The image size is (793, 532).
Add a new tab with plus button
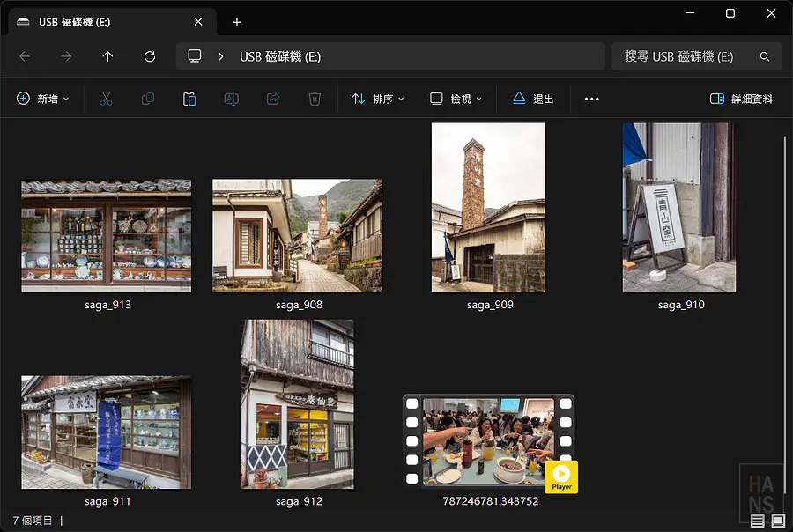click(x=237, y=22)
